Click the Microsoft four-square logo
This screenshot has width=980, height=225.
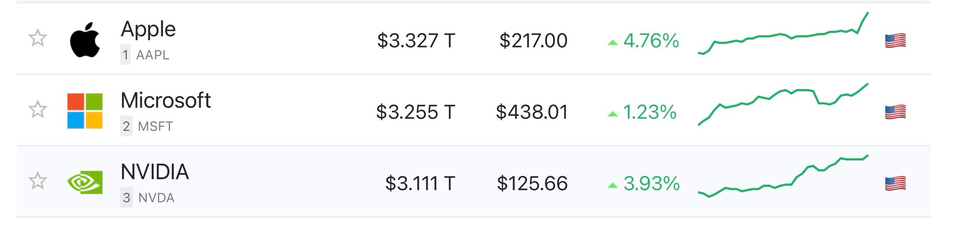(x=85, y=111)
